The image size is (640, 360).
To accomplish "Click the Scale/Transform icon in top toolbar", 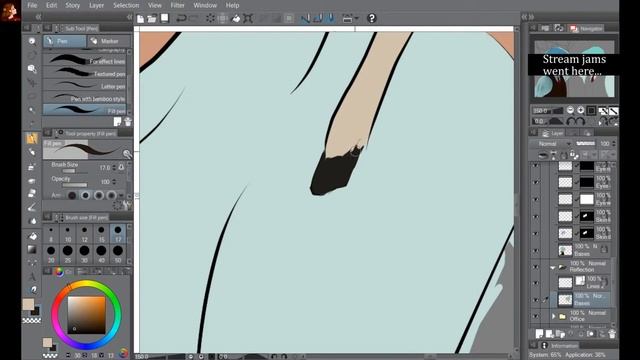I will point(248,18).
